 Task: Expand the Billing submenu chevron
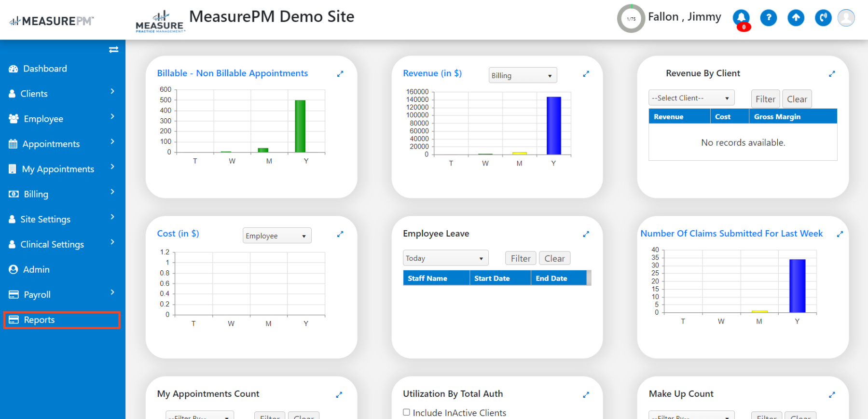112,192
